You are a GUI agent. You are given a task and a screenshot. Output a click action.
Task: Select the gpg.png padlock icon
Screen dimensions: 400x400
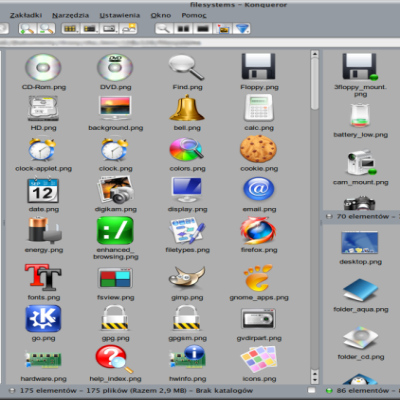(x=115, y=319)
